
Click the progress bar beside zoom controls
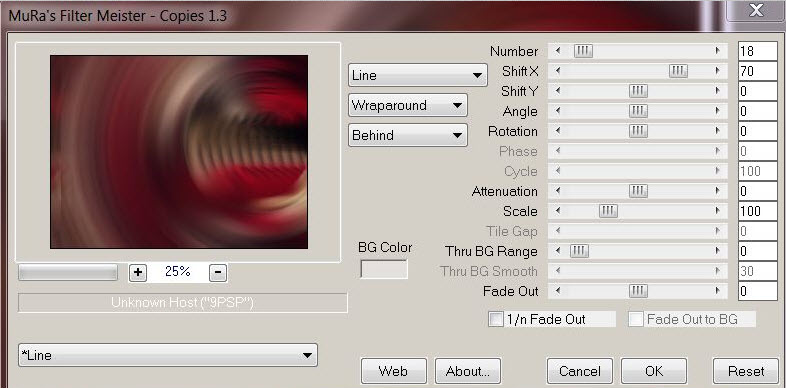point(68,273)
